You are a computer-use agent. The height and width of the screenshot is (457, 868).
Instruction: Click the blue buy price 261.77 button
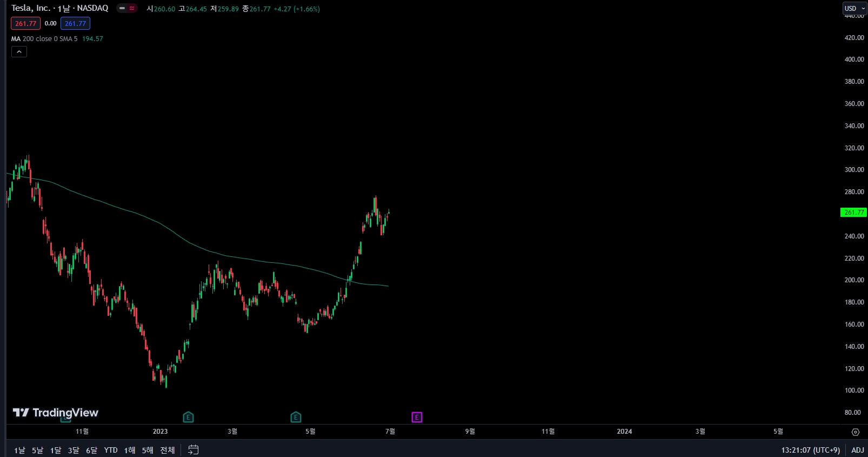click(75, 23)
